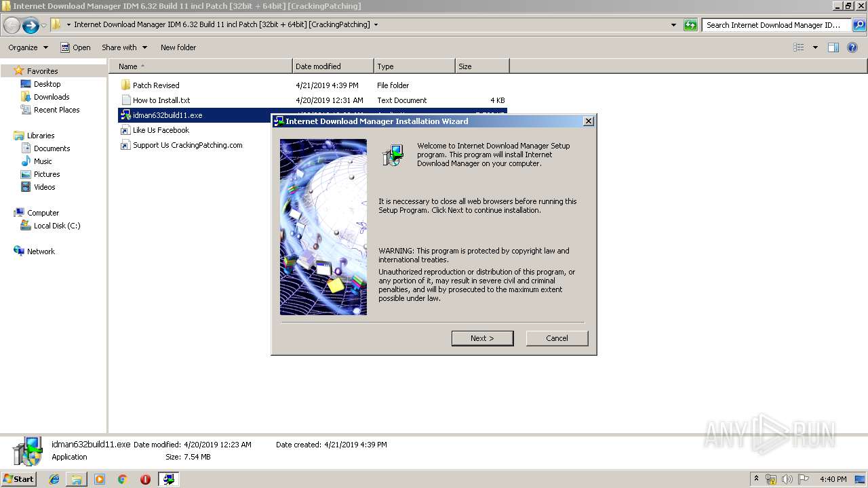This screenshot has height=488, width=868.
Task: Open Opera from taskbar
Action: coord(145,479)
